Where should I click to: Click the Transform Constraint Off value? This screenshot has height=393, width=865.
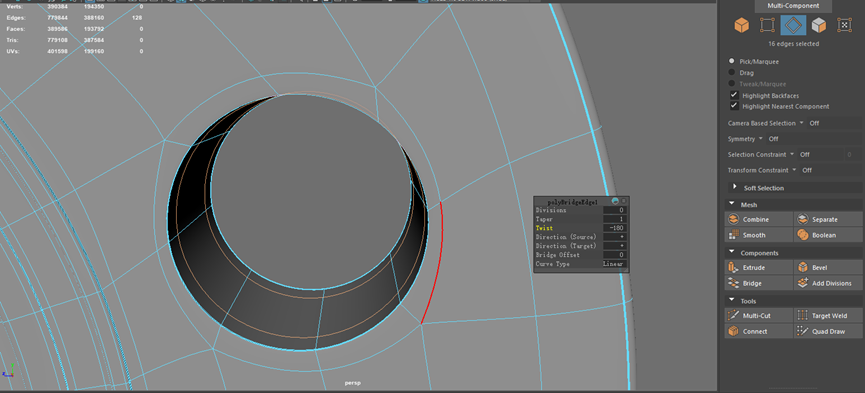click(807, 170)
